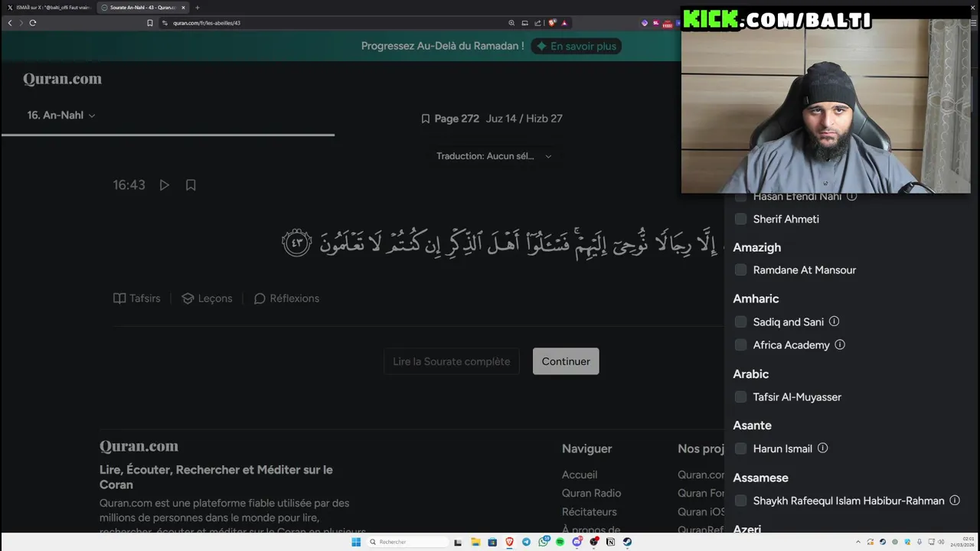Click the browser back arrow

(x=10, y=23)
